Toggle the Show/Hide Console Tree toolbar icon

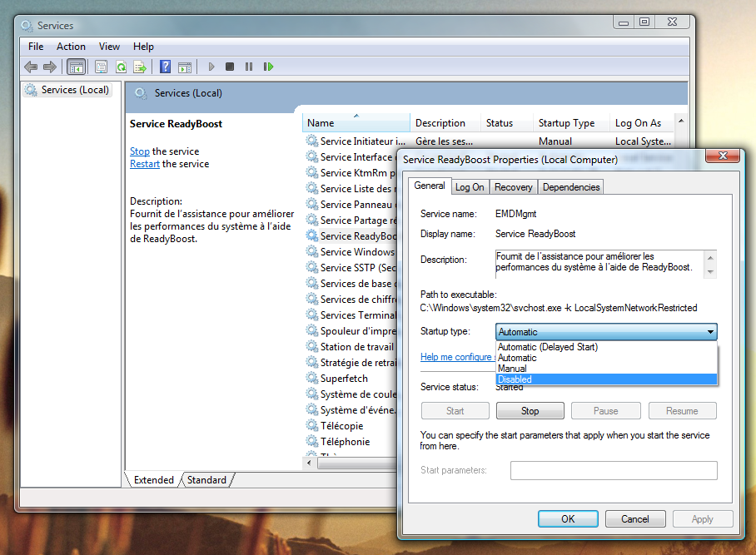click(76, 67)
